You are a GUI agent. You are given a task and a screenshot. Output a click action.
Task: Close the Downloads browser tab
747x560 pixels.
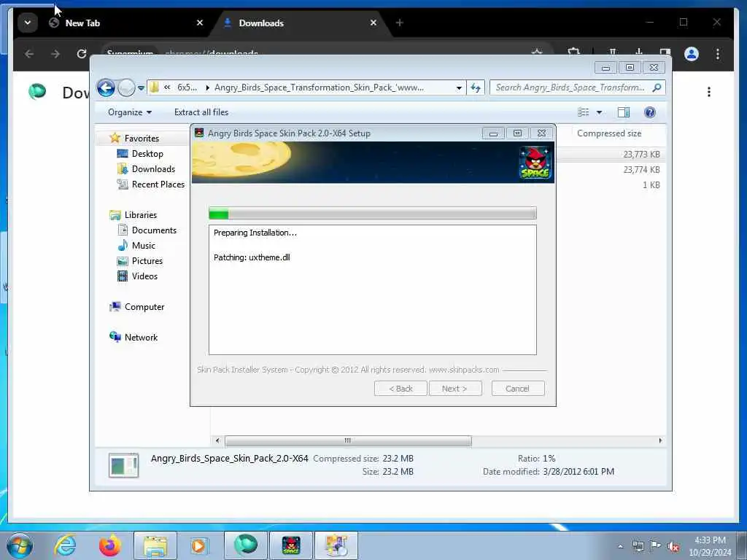(x=373, y=23)
